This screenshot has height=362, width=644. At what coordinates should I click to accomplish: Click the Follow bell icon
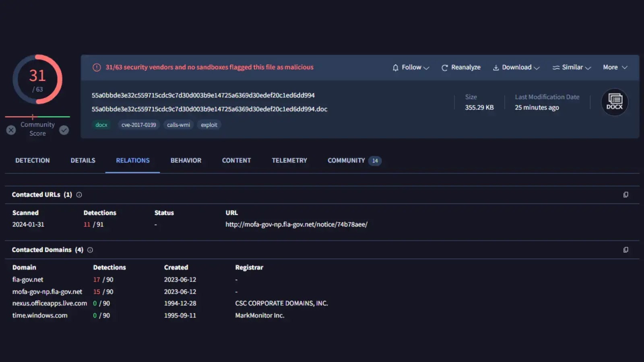click(395, 68)
